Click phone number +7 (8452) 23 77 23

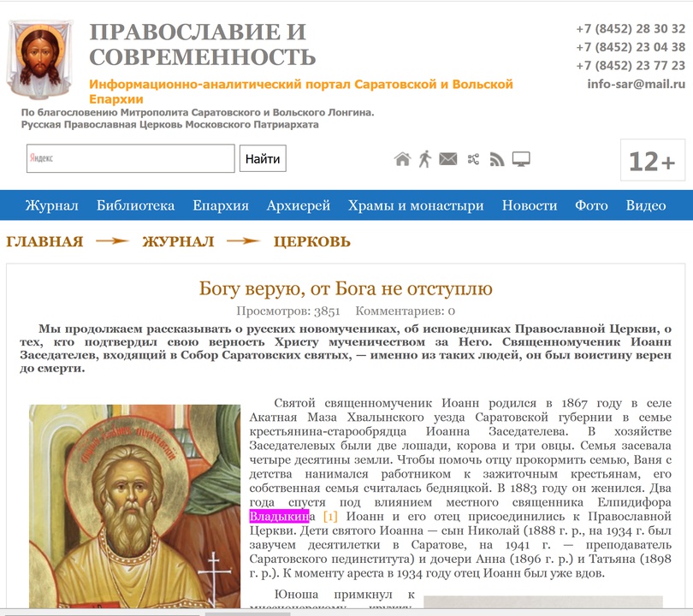631,65
